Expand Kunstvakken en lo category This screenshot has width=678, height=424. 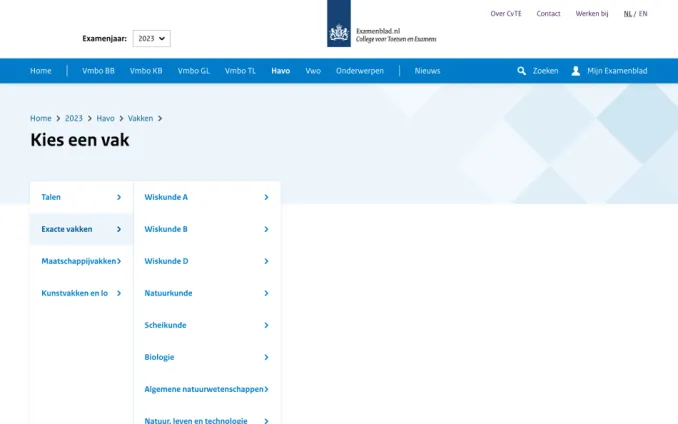pos(81,293)
